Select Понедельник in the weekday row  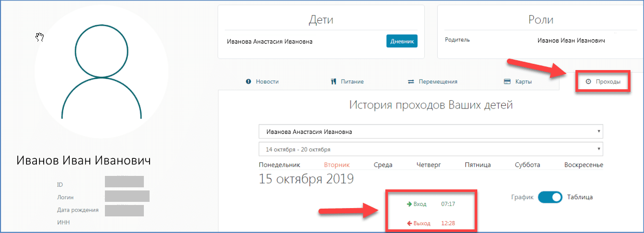click(x=279, y=165)
